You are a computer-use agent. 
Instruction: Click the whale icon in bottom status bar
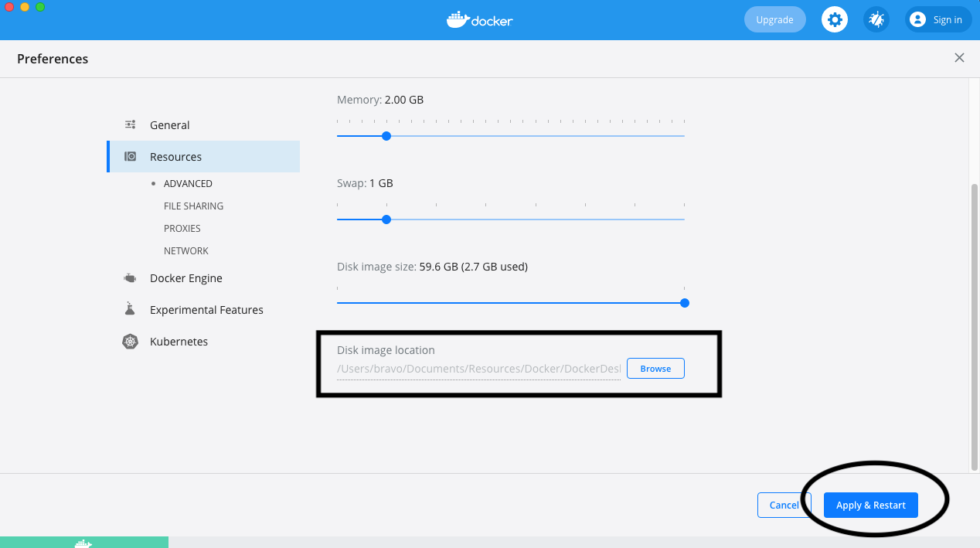point(83,543)
